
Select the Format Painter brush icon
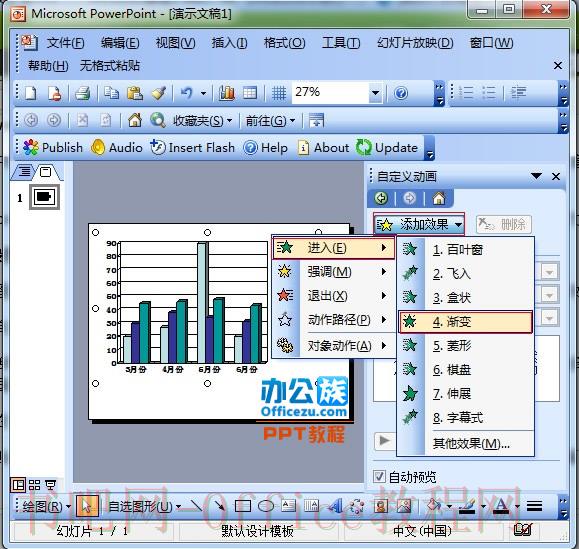[x=159, y=93]
